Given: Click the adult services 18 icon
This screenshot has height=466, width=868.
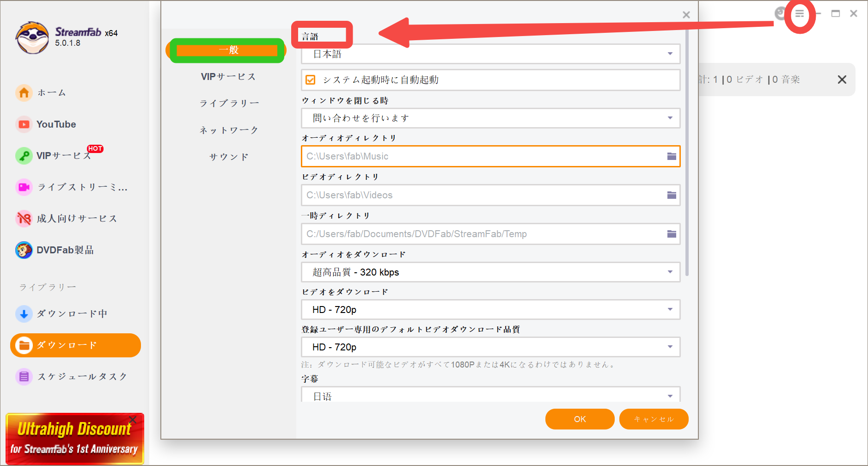Looking at the screenshot, I should click(x=24, y=218).
